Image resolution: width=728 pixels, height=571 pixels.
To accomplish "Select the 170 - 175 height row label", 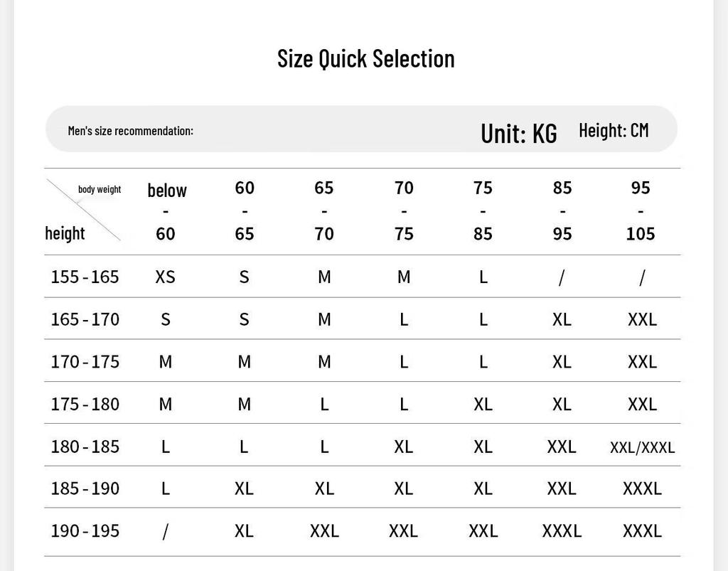I will point(85,362).
